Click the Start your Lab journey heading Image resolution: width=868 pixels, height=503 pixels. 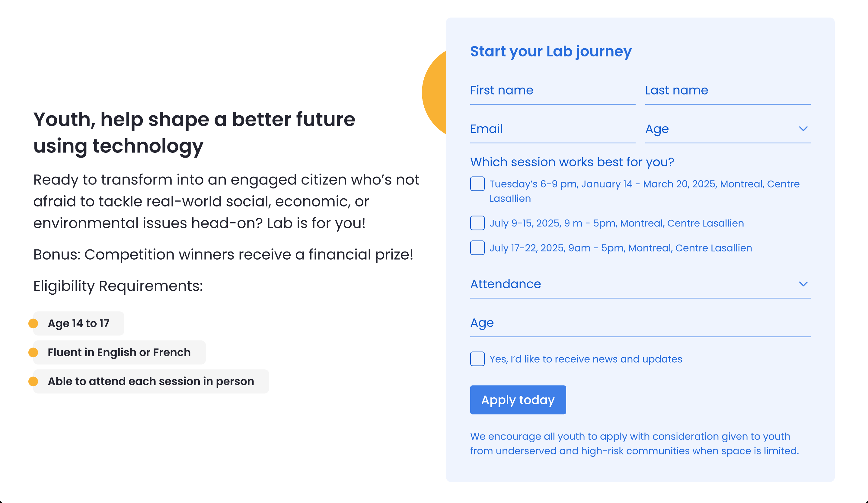(551, 51)
